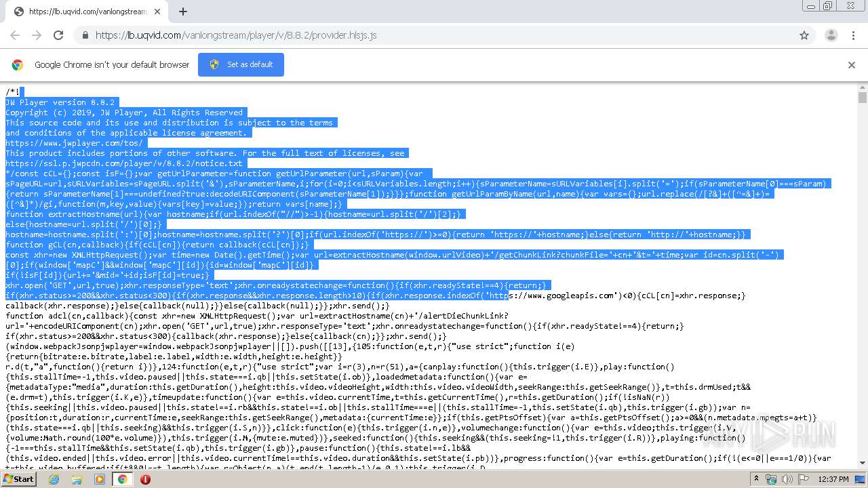The image size is (868, 488).
Task: Launch Internet Explorer from the taskbar
Action: pos(54,479)
